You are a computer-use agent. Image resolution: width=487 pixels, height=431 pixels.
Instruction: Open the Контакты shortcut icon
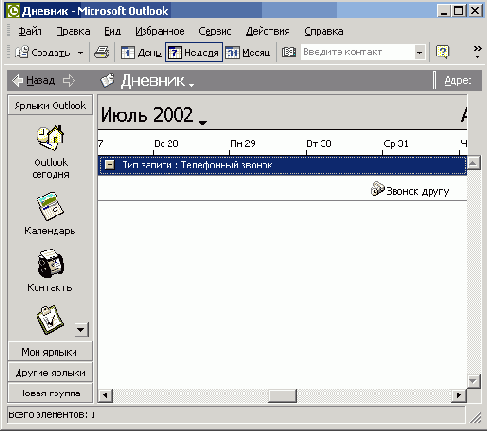(x=50, y=263)
